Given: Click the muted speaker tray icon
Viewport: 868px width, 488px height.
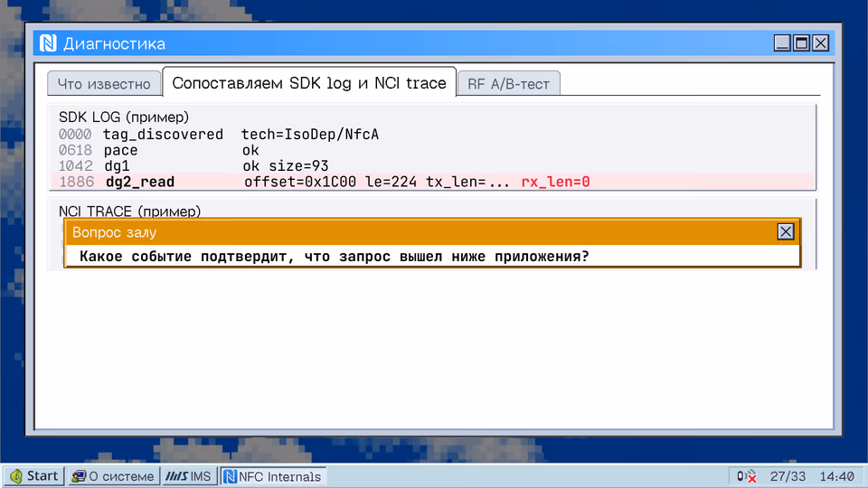Looking at the screenshot, I should point(746,476).
